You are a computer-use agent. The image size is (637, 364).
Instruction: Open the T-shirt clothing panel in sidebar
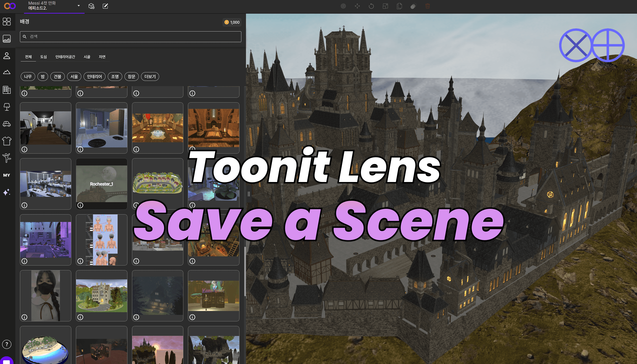[x=7, y=141]
